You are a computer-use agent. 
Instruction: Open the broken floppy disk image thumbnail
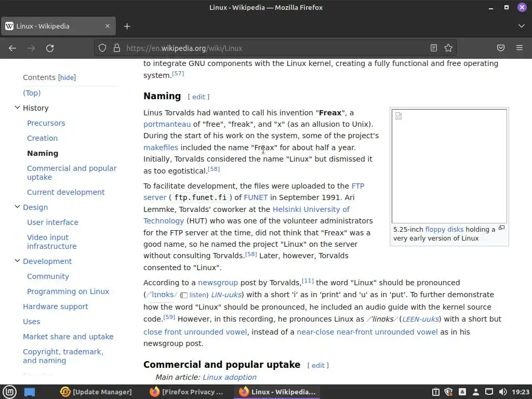[x=449, y=166]
